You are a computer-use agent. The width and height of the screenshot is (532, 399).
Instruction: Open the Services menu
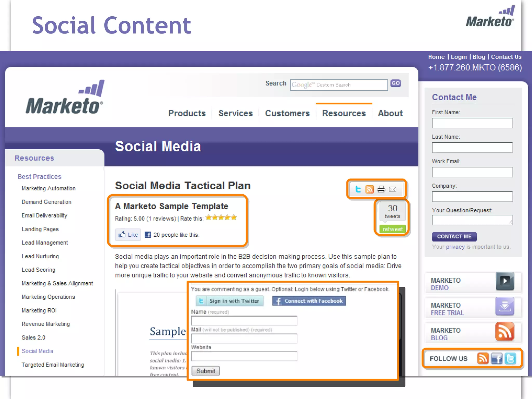point(235,113)
